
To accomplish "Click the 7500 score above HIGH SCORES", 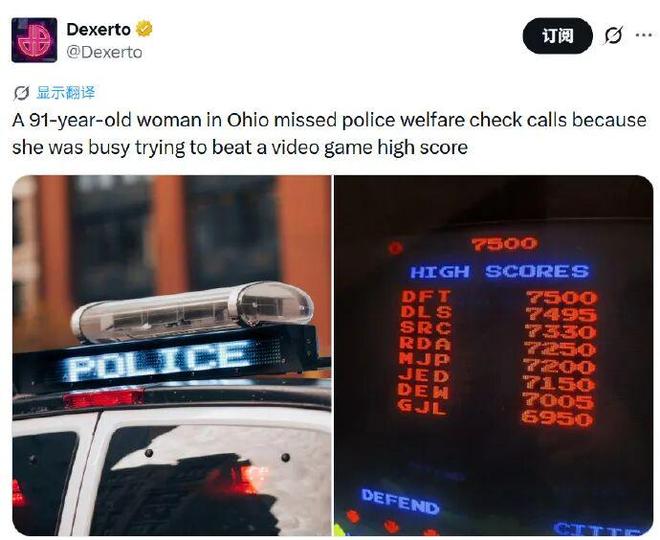I will coord(504,244).
